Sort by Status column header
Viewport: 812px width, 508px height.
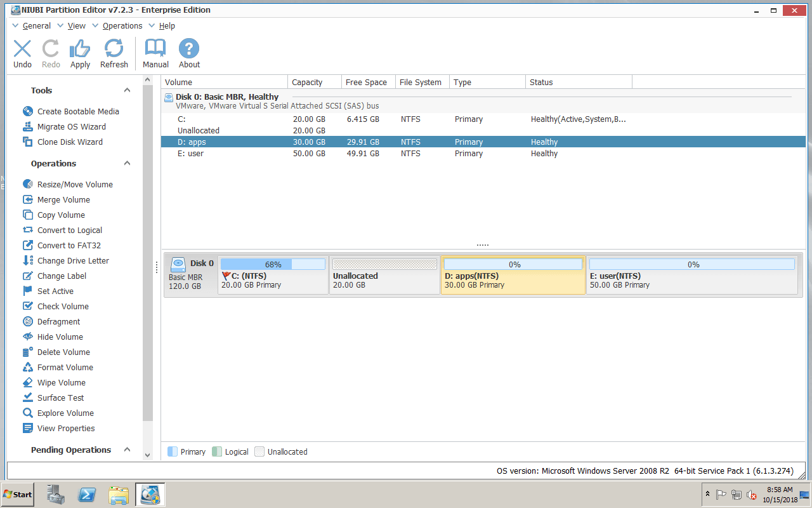pos(579,82)
